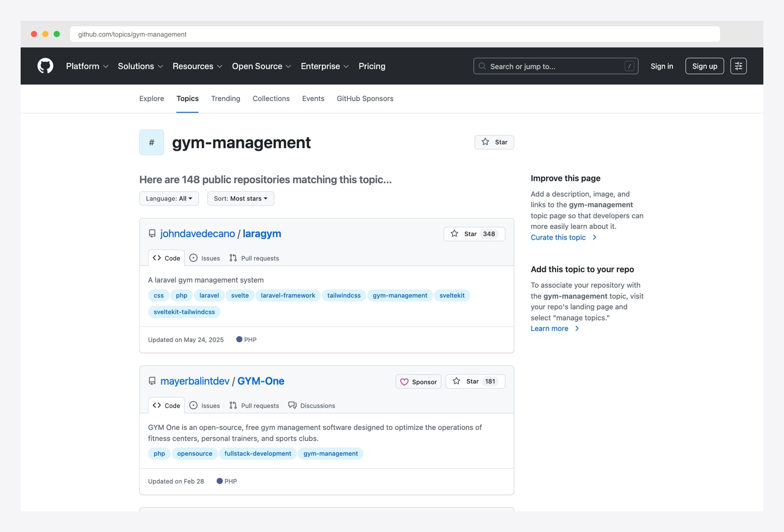Expand the Open Source menu

pyautogui.click(x=262, y=66)
